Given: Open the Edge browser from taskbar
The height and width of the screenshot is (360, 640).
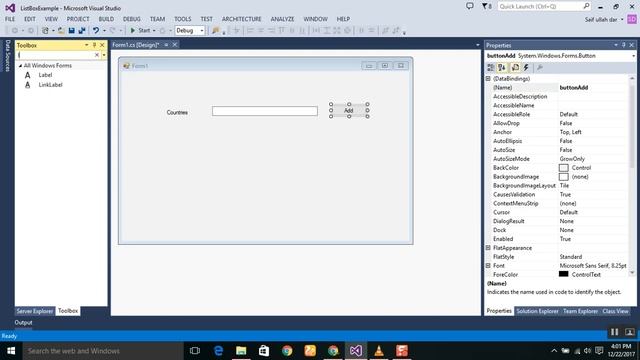Looking at the screenshot, I should coord(219,351).
